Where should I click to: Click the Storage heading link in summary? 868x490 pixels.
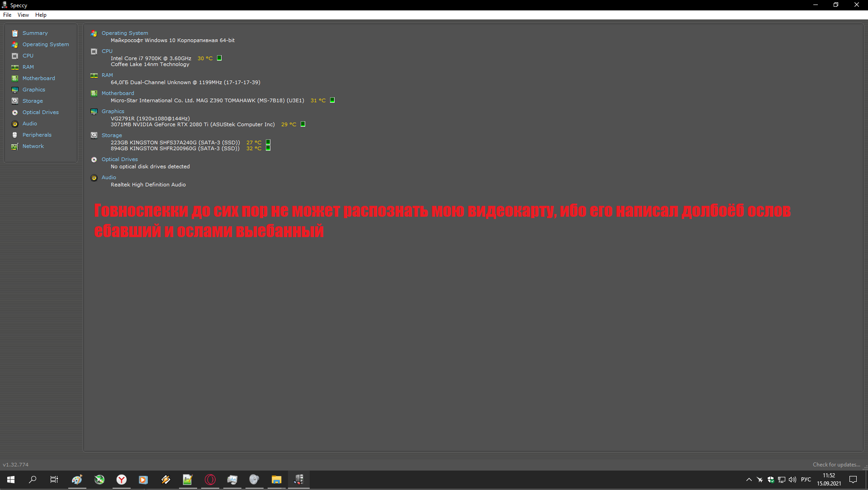[x=112, y=135]
